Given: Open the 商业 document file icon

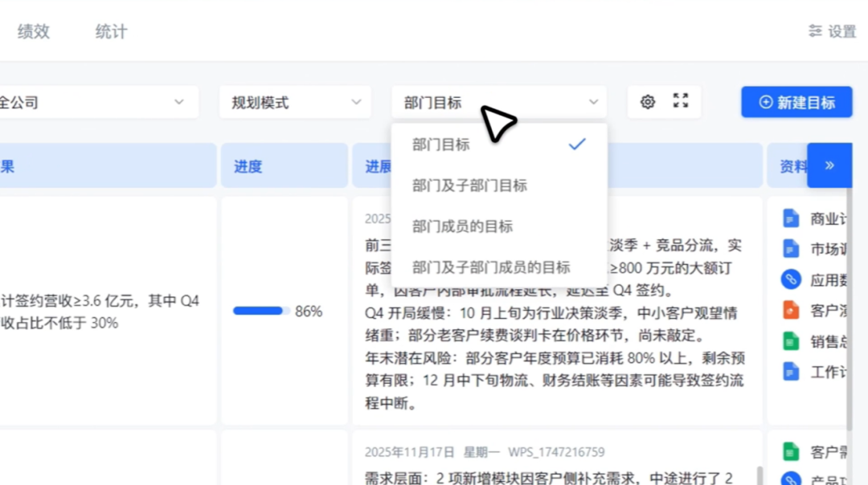Looking at the screenshot, I should 791,218.
